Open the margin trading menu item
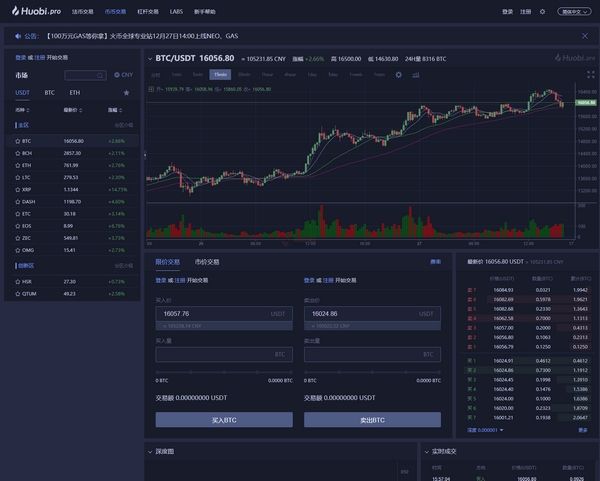Image resolution: width=600 pixels, height=481 pixels. (x=148, y=12)
